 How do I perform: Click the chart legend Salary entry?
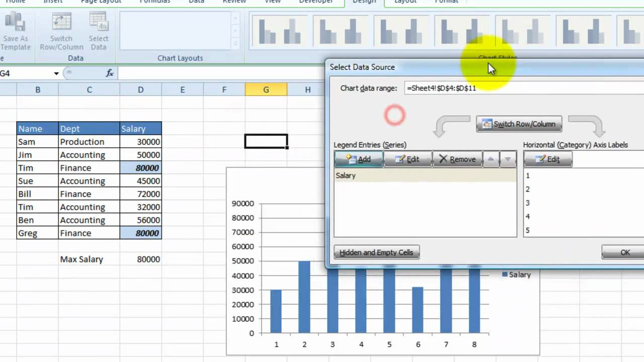coord(516,275)
